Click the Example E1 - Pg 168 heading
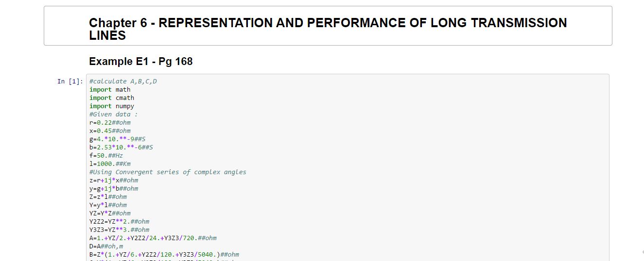This screenshot has width=644, height=261. click(140, 62)
